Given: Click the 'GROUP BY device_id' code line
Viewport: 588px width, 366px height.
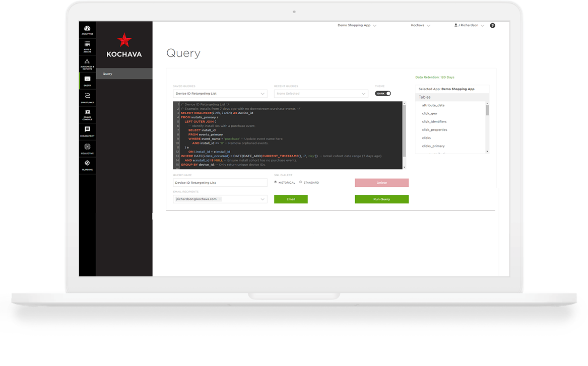Looking at the screenshot, I should (x=223, y=165).
